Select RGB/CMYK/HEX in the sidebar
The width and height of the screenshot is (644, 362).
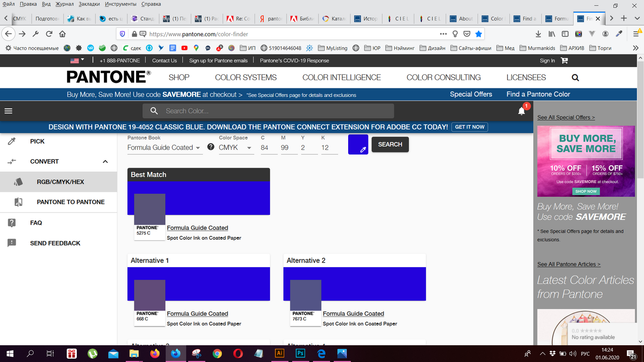tap(58, 182)
